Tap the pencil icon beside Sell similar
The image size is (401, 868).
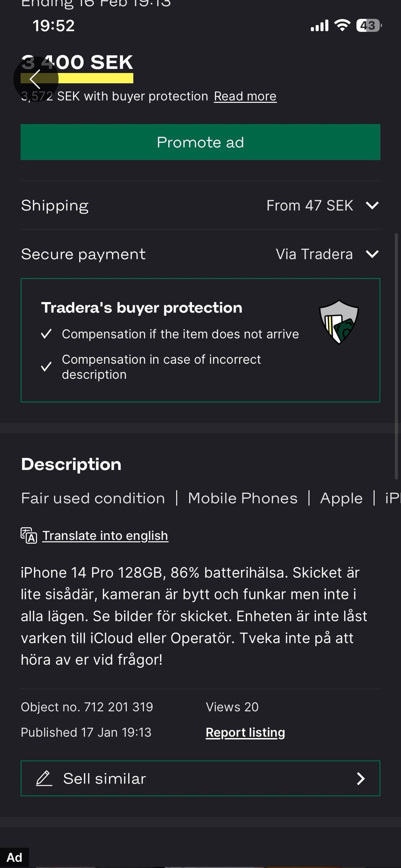[44, 779]
